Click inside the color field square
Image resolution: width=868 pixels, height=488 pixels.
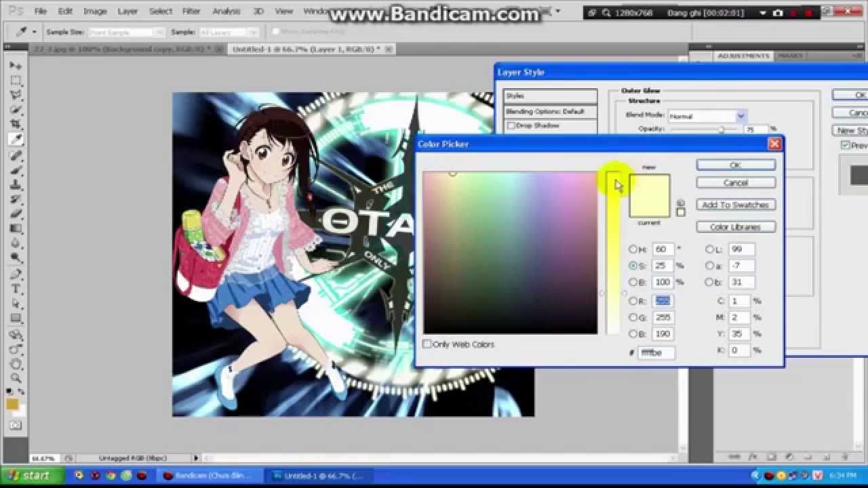click(510, 253)
